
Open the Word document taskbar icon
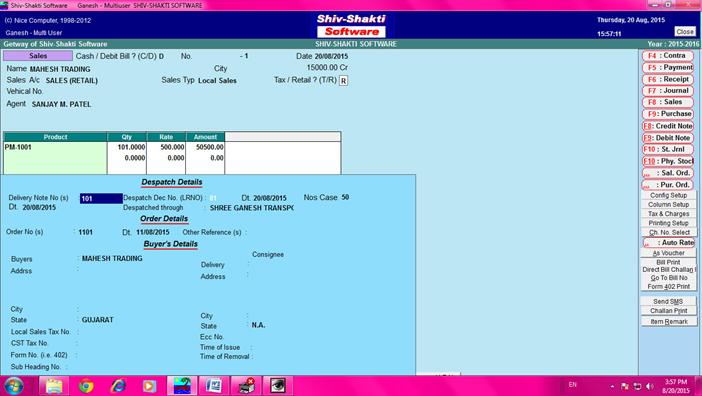(214, 386)
